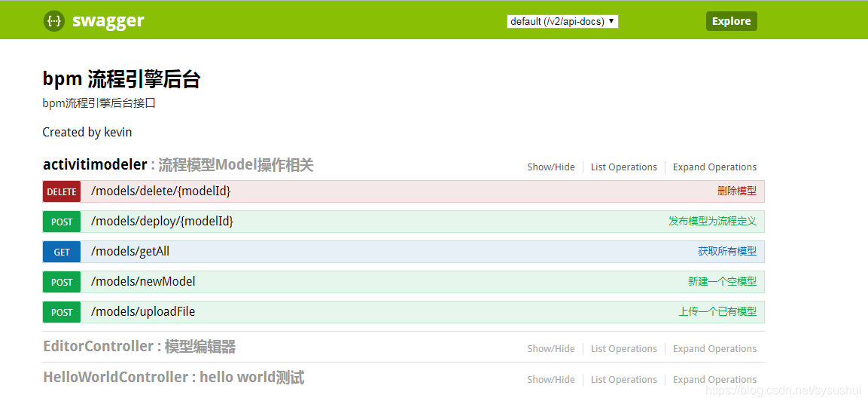The image size is (868, 404).
Task: Click the 上传一个已有模型 description
Action: 717,311
